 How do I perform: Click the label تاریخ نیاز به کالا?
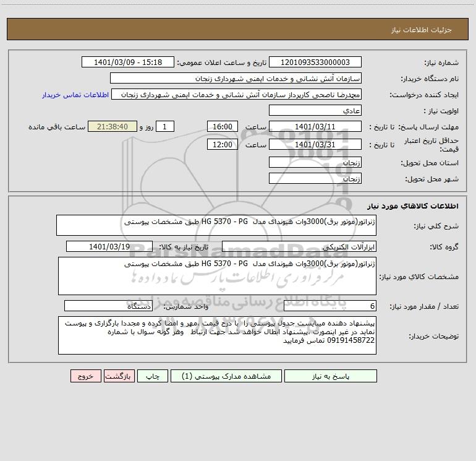(x=184, y=248)
